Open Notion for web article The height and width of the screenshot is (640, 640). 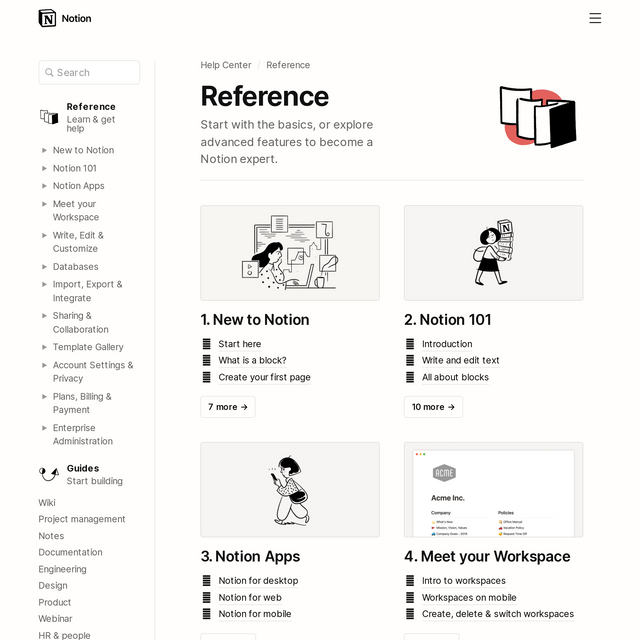[250, 598]
